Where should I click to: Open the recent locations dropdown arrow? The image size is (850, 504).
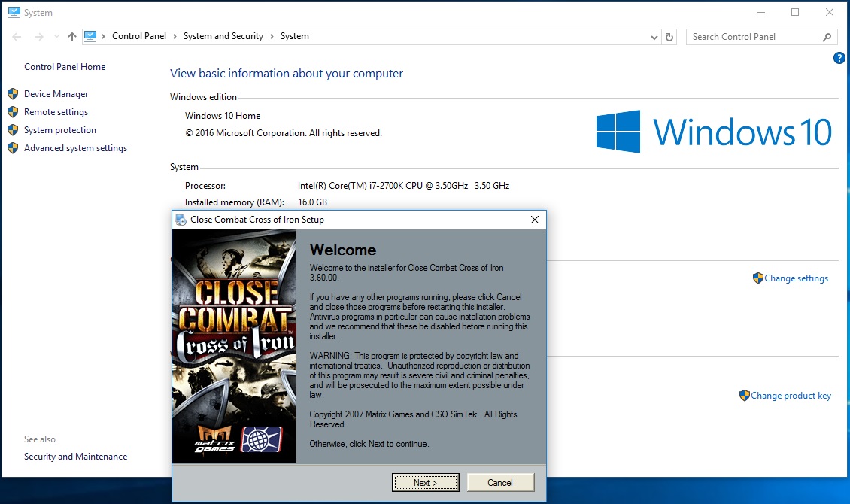point(56,37)
